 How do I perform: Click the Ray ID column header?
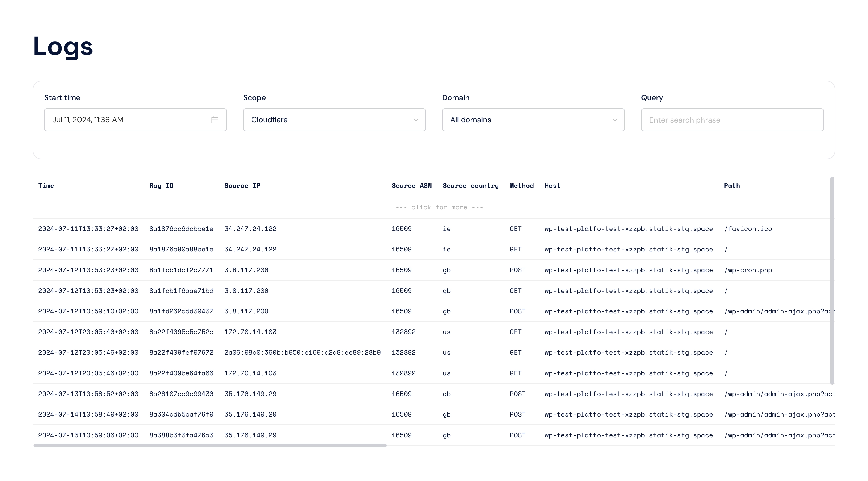[x=161, y=185]
